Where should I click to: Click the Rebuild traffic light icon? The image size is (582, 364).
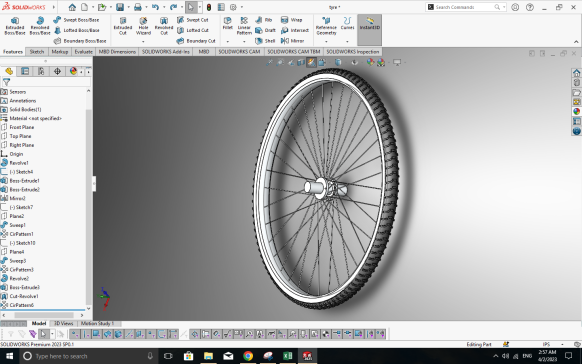pyautogui.click(x=209, y=7)
